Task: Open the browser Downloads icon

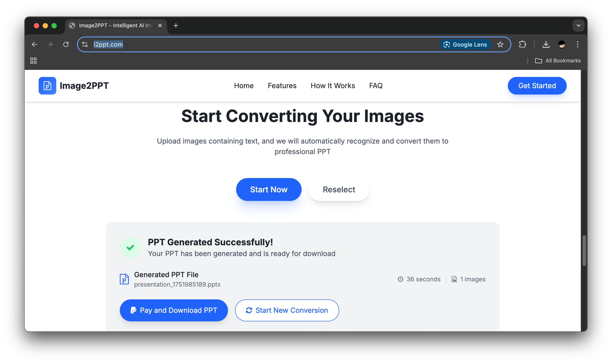Action: 546,44
